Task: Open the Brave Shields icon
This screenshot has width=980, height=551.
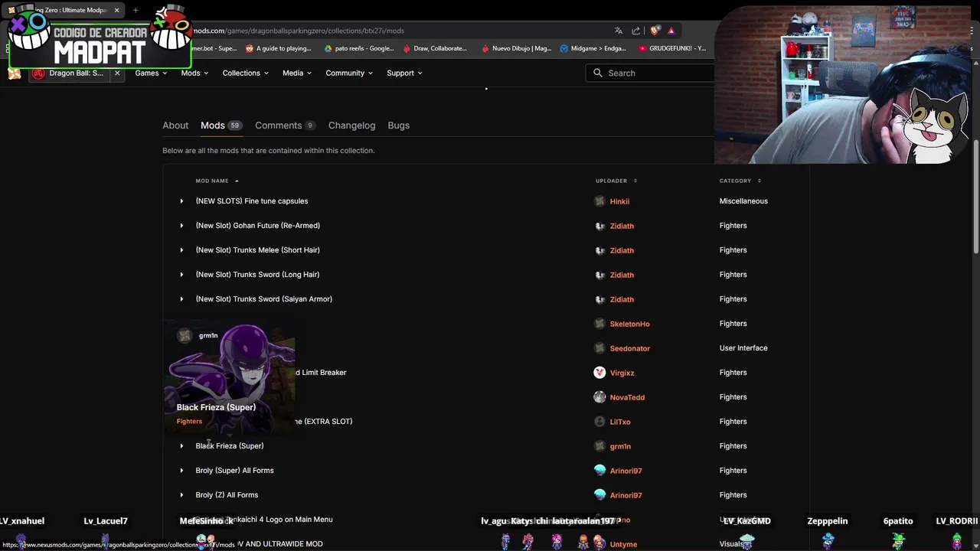Action: pos(655,31)
